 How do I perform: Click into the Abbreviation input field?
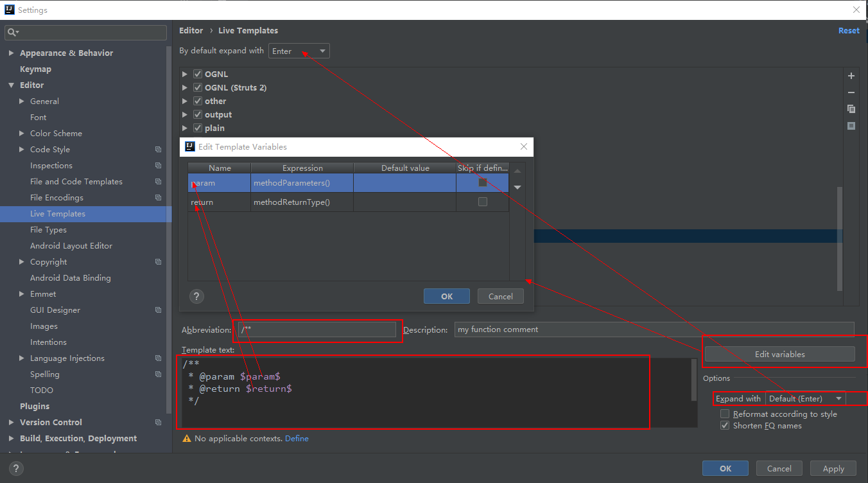coord(316,329)
